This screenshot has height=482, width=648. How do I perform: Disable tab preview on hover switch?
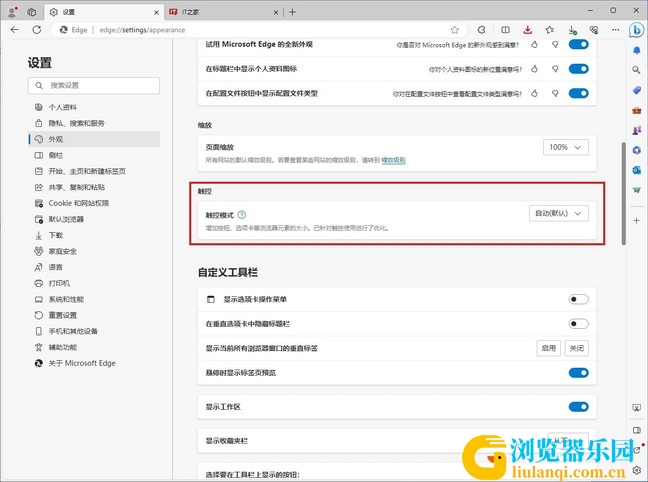[578, 372]
